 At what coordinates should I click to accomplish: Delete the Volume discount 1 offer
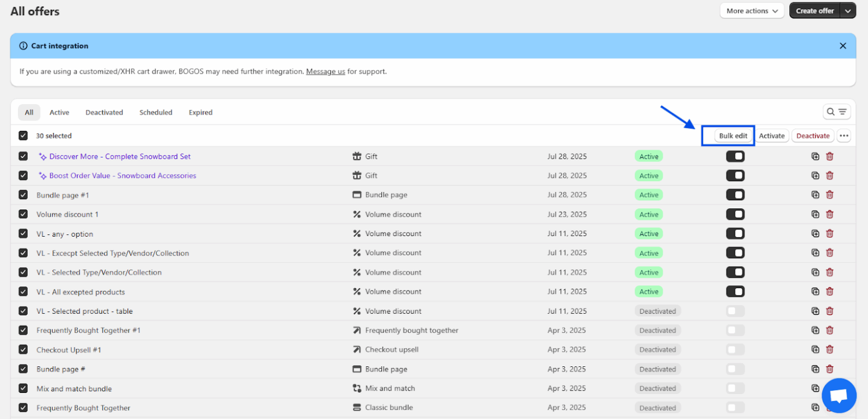(x=830, y=214)
